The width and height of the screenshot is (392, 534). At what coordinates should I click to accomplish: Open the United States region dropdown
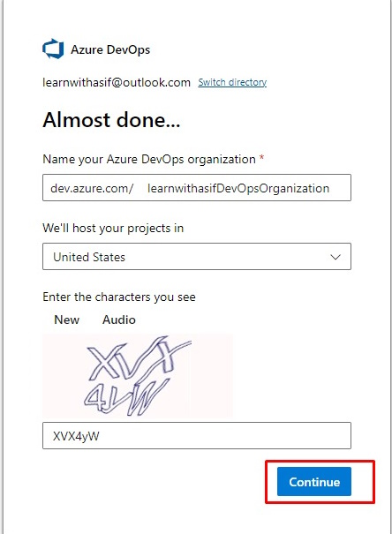(x=197, y=257)
